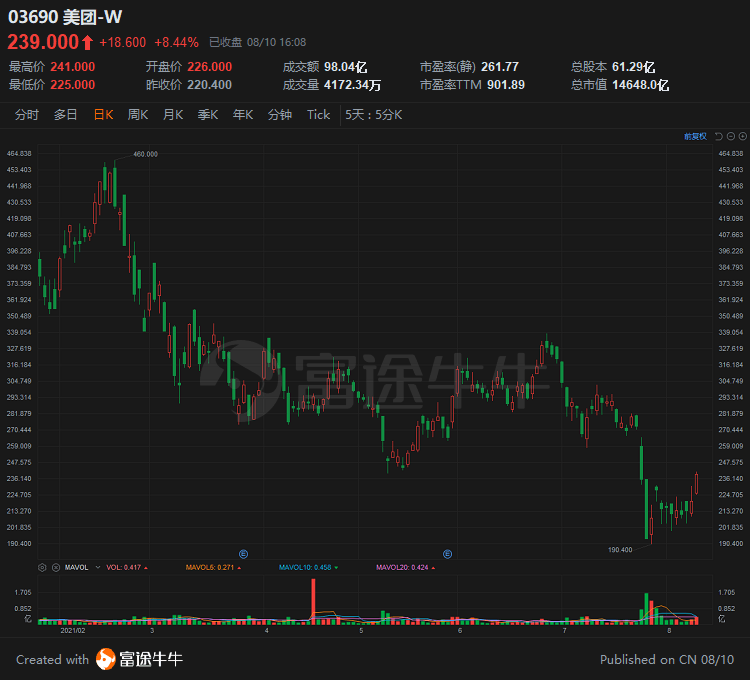Viewport: 750px width, 680px height.
Task: Click the 190.400 low price annotation
Action: (x=620, y=550)
